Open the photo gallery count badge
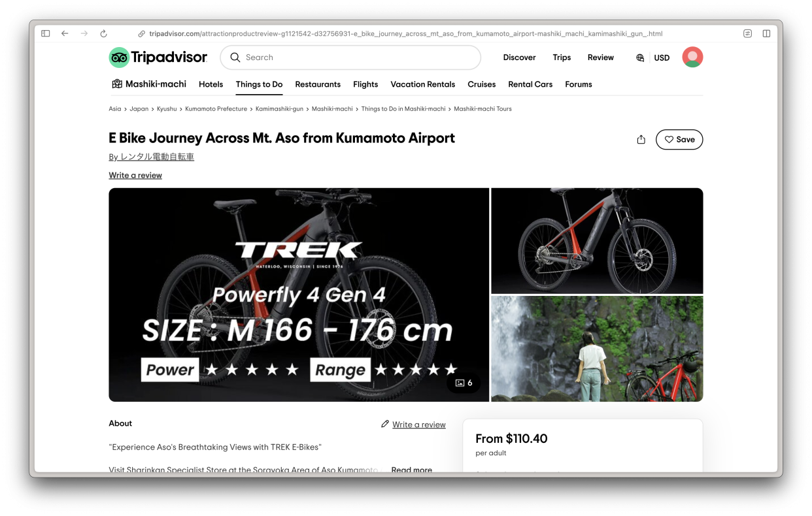Image resolution: width=812 pixels, height=516 pixels. click(464, 383)
